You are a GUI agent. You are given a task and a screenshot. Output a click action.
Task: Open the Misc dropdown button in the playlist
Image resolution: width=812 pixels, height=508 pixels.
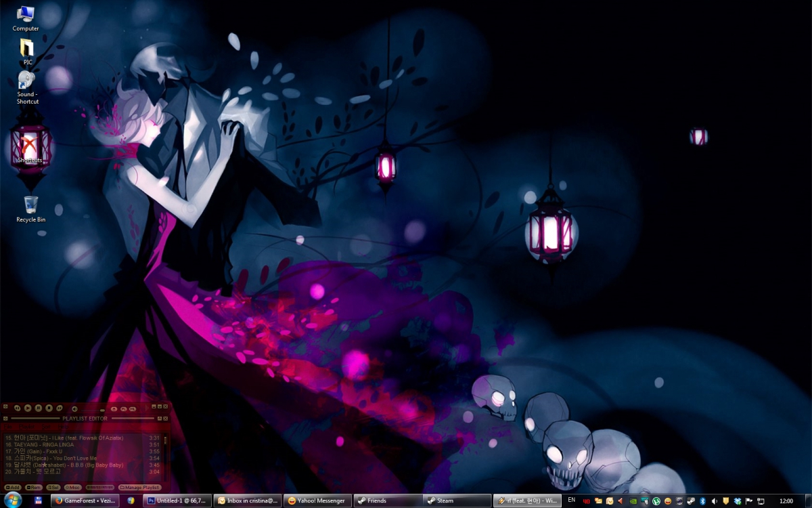73,488
